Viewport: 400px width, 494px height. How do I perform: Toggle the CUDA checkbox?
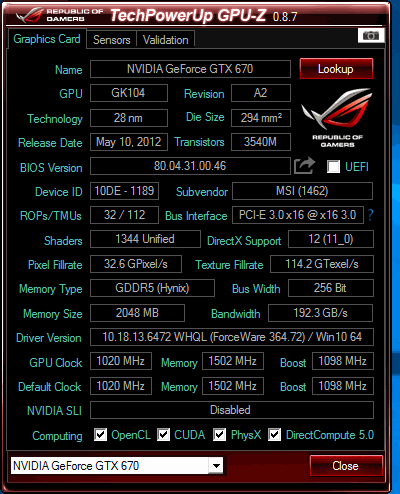163,435
